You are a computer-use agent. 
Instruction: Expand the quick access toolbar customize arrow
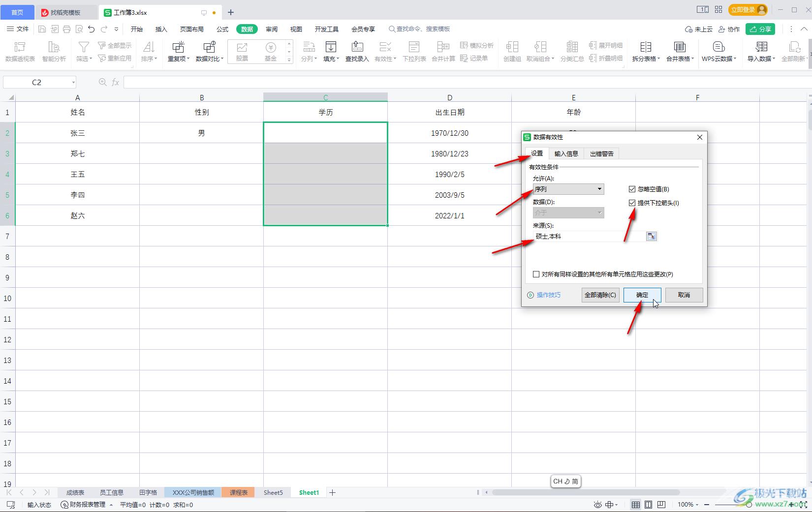tap(116, 29)
